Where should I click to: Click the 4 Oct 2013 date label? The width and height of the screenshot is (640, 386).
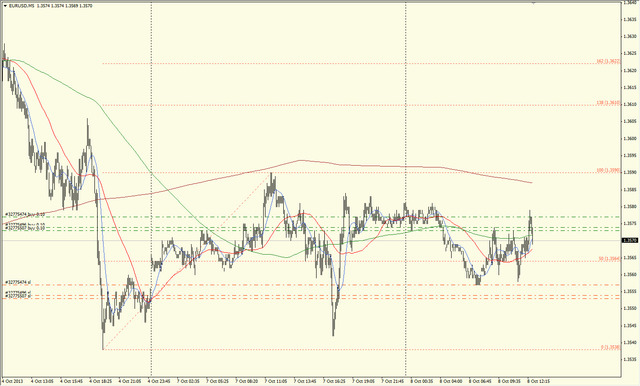(12, 381)
